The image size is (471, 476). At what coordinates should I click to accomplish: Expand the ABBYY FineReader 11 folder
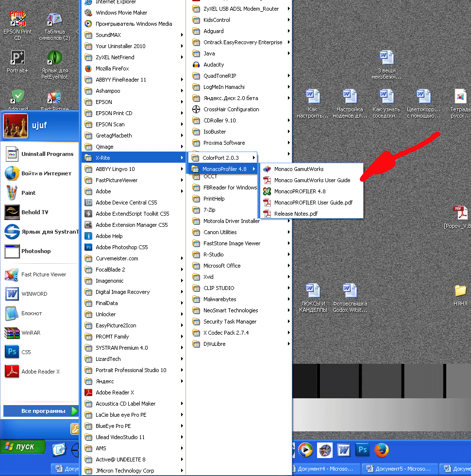(134, 80)
